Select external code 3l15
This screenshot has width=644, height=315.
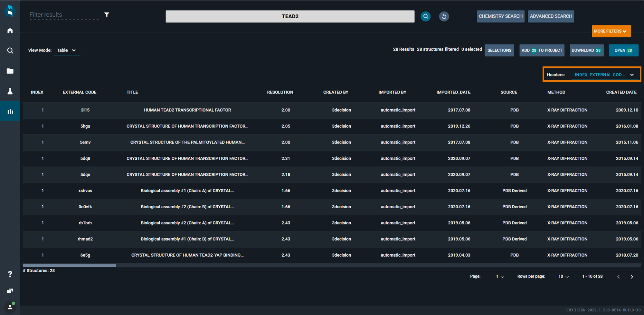tap(85, 110)
